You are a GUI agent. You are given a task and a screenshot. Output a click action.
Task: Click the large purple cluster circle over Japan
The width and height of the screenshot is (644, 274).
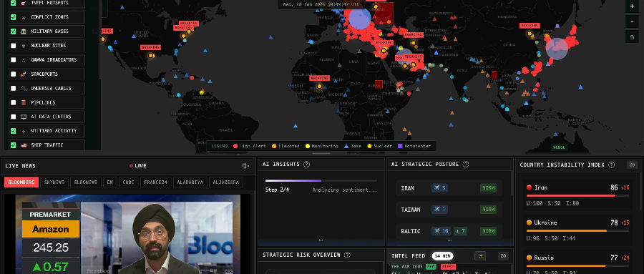click(x=557, y=49)
